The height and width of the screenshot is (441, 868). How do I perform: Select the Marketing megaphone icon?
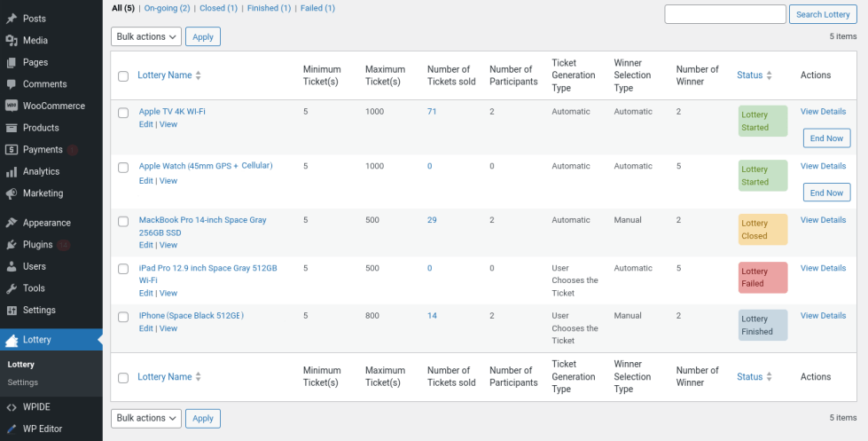(x=12, y=193)
